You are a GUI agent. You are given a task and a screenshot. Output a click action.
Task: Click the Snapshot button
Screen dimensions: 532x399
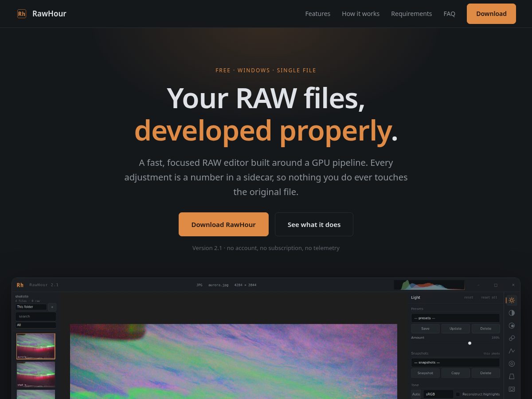pyautogui.click(x=425, y=373)
